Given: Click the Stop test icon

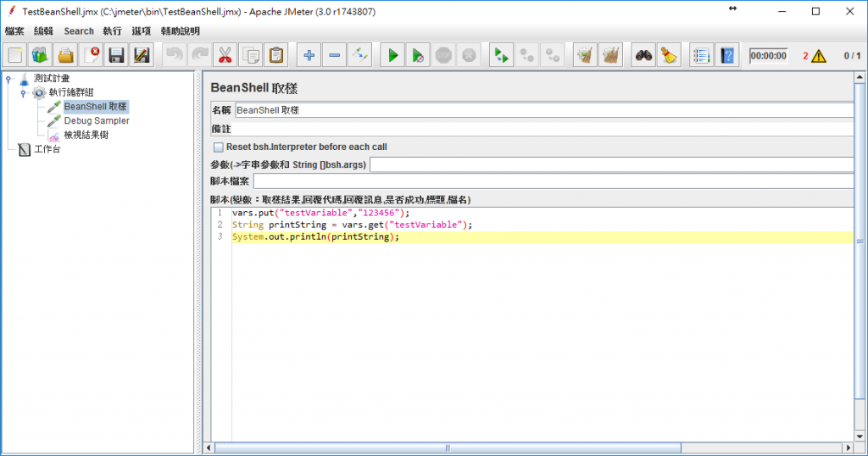Looking at the screenshot, I should pyautogui.click(x=443, y=55).
